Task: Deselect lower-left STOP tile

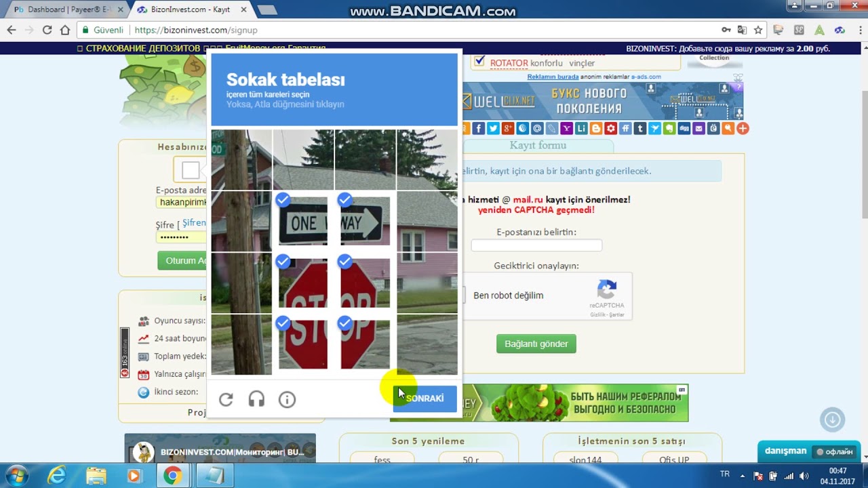Action: tap(303, 345)
